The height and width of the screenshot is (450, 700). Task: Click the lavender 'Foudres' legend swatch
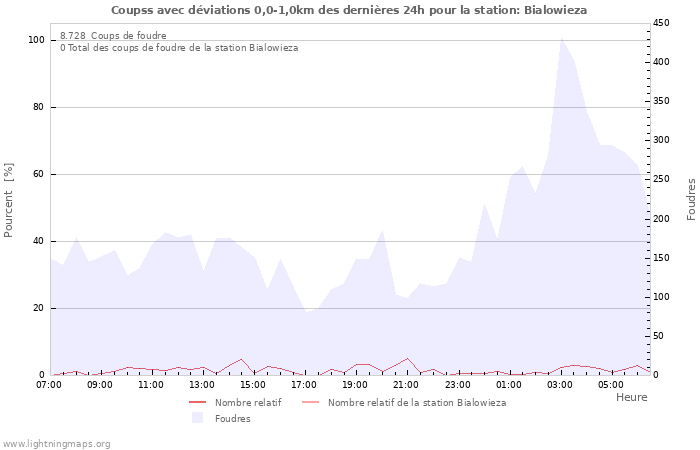pyautogui.click(x=198, y=418)
